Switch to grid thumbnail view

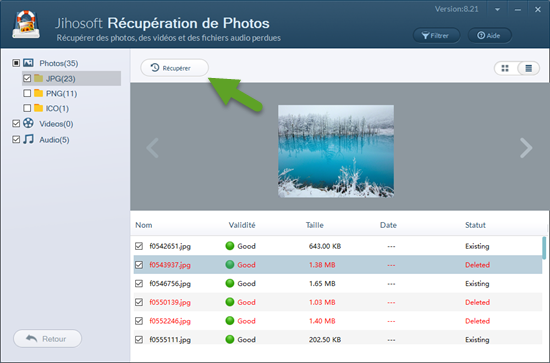505,68
